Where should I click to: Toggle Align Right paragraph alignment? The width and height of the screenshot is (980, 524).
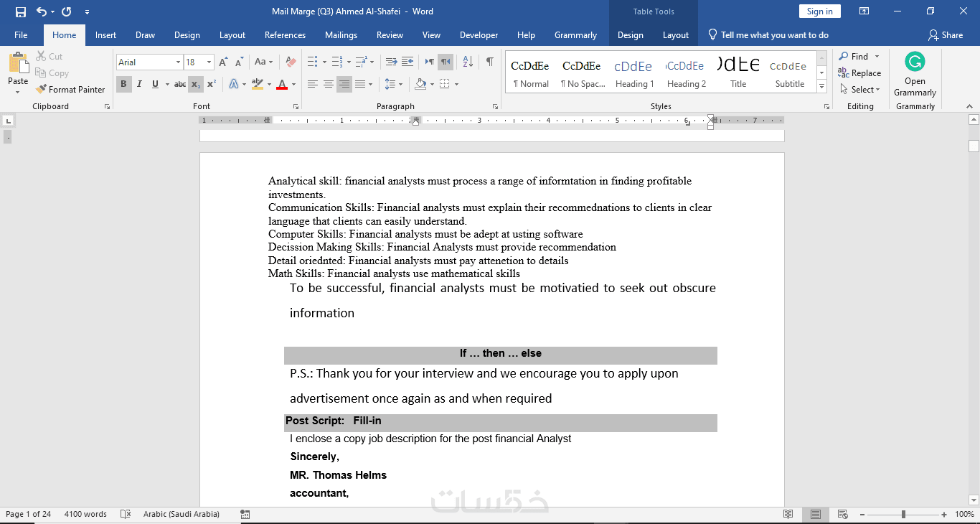point(344,84)
